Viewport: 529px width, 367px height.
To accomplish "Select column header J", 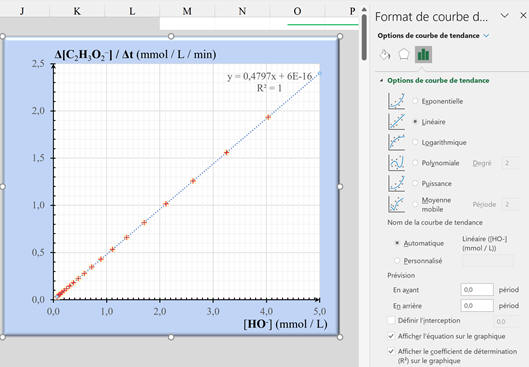I will (22, 11).
